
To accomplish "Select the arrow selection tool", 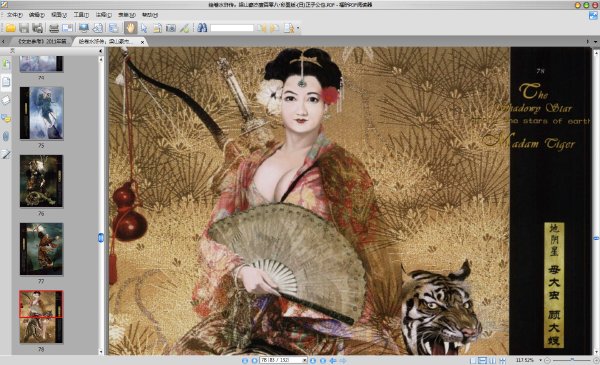I will (144, 28).
